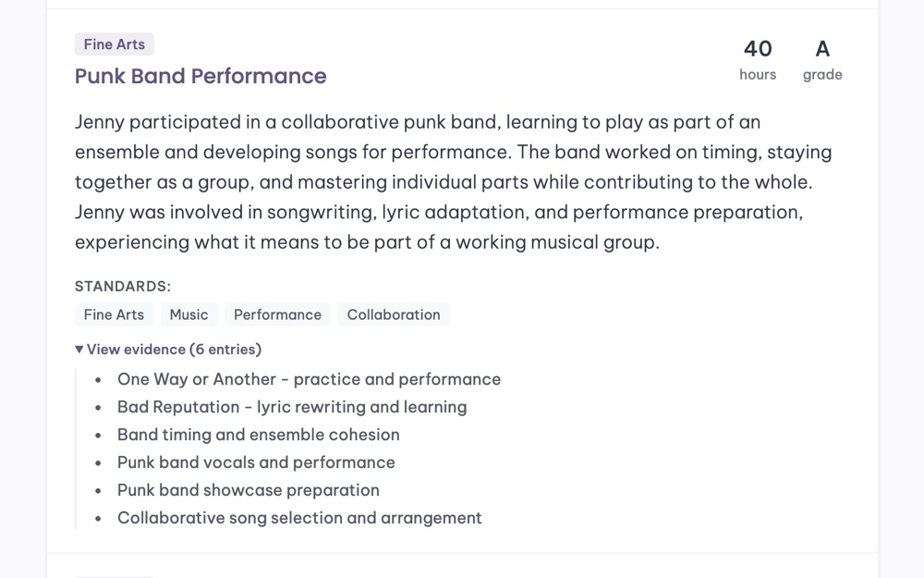Viewport: 924px width, 578px height.
Task: Click the 40 hours value
Action: click(758, 48)
